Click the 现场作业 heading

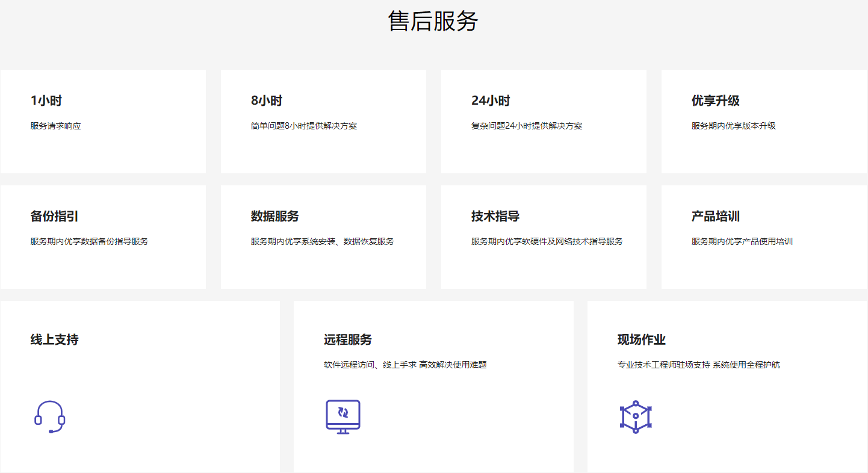641,339
